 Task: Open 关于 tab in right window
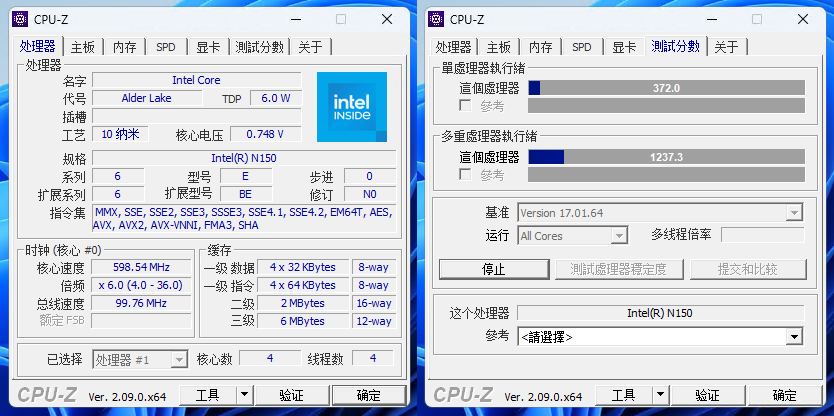pos(727,47)
